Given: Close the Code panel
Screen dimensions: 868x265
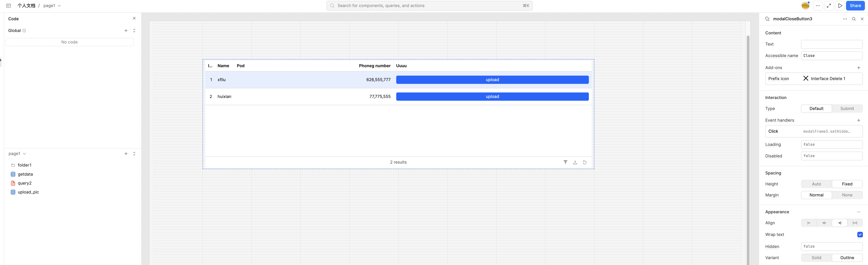Looking at the screenshot, I should (x=134, y=19).
